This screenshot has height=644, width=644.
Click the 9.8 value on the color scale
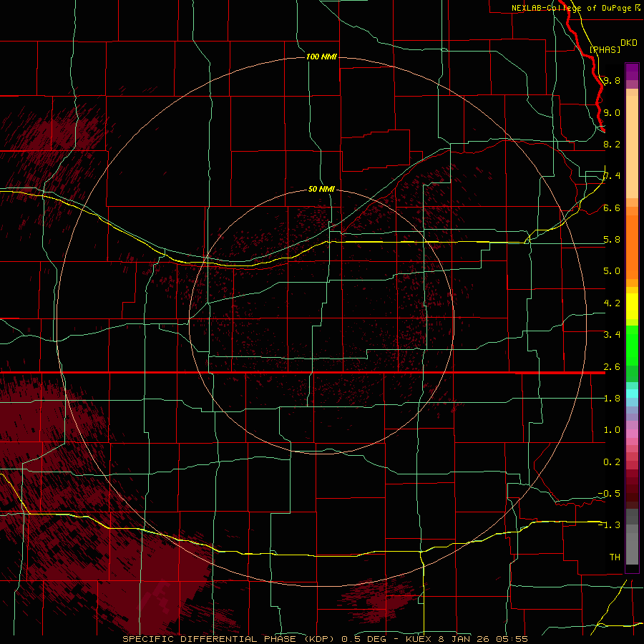click(x=612, y=80)
